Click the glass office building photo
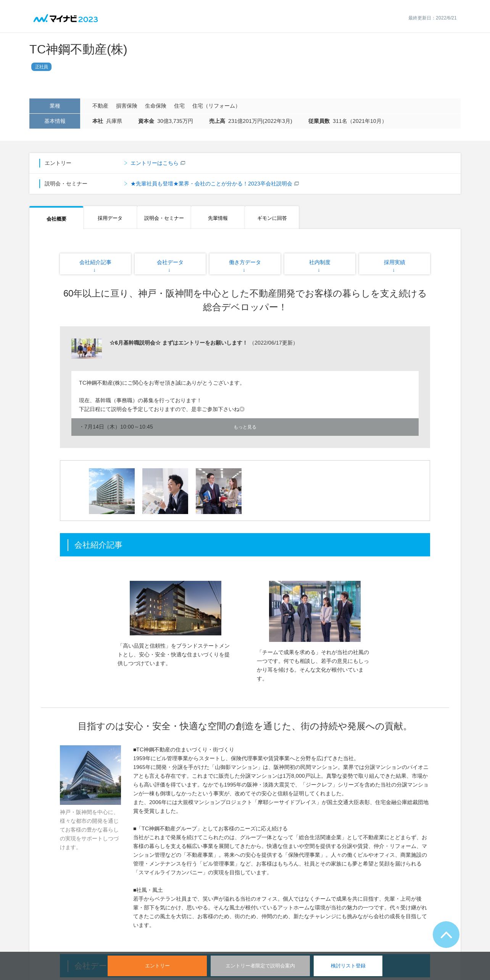 coord(90,775)
